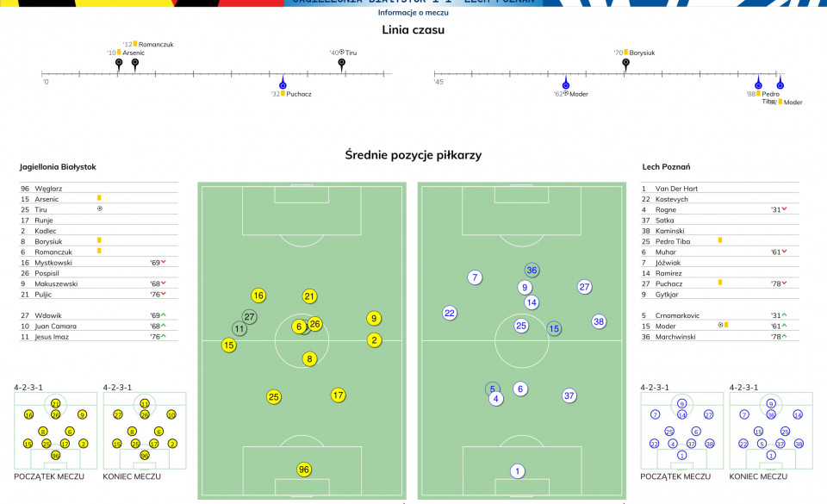
Task: Select yellow player marker 17 on left pitch
Action: (338, 395)
